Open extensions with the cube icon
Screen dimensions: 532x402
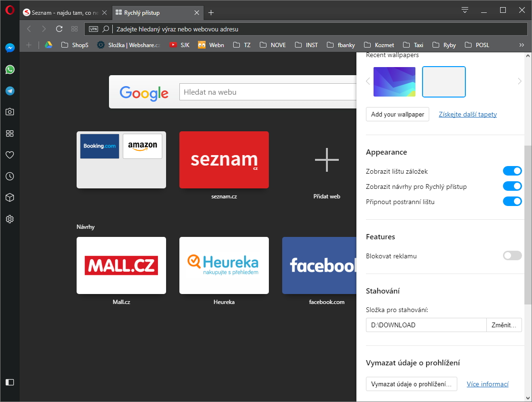(10, 197)
